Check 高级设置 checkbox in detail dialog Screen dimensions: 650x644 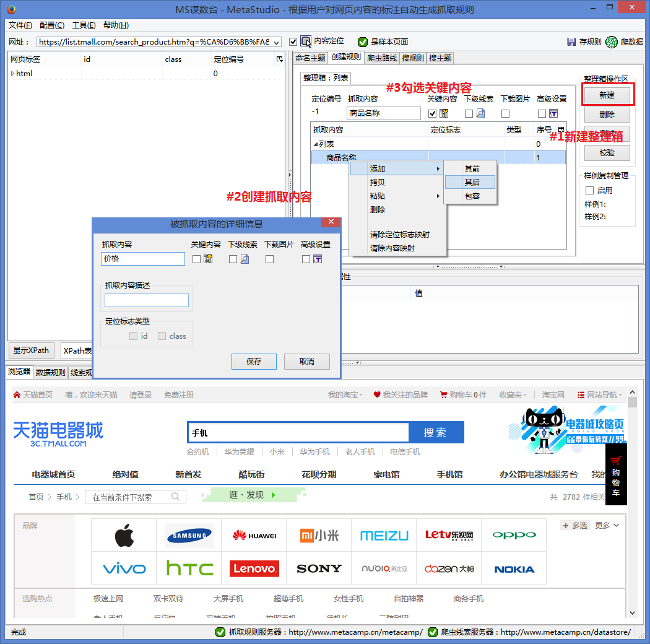click(306, 259)
